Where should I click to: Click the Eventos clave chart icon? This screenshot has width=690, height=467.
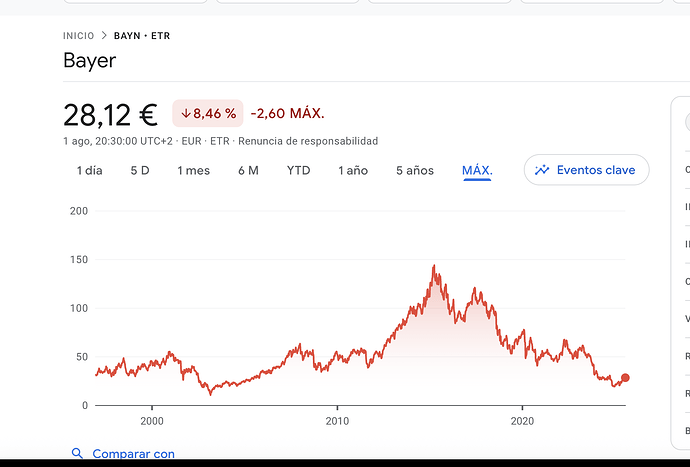[542, 170]
